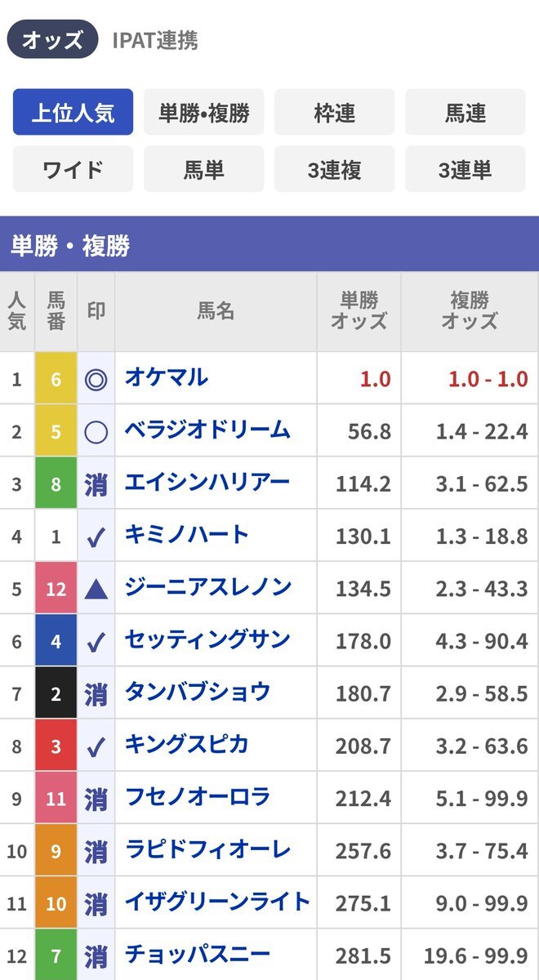Viewport: 539px width, 980px height.
Task: Toggle the 消 mark for ラピドフィオーレ
Action: click(96, 851)
